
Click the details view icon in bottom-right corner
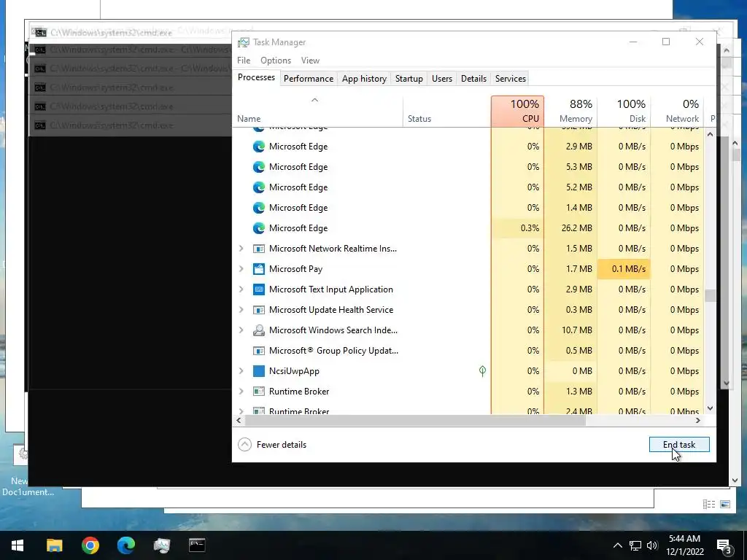709,505
